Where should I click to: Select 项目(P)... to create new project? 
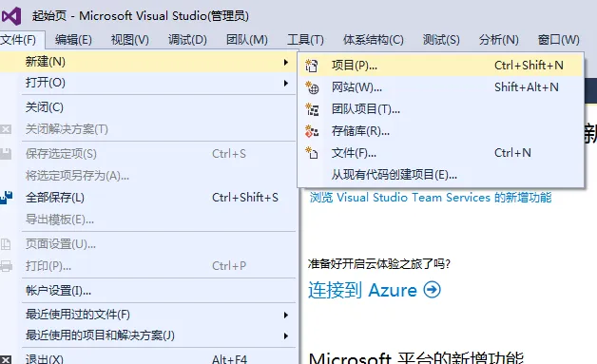441,66
